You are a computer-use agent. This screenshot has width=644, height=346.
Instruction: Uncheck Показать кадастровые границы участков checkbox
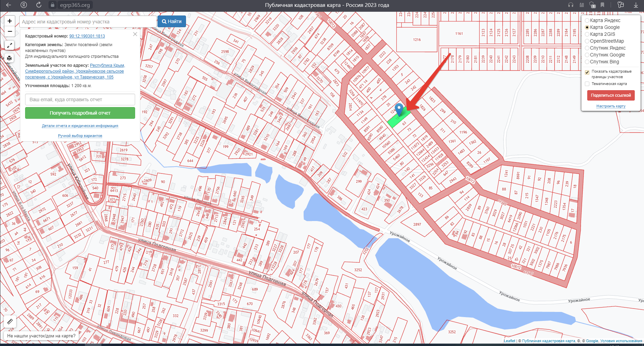(x=587, y=72)
